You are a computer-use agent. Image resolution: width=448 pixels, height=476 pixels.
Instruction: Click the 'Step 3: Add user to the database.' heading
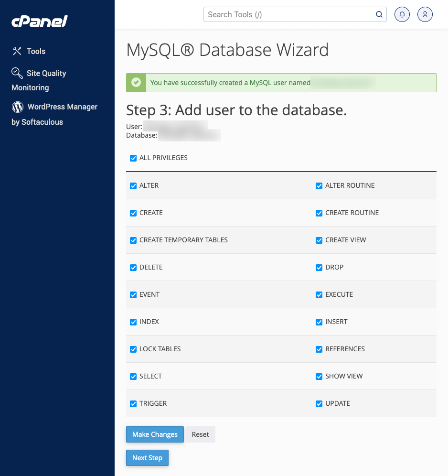coord(236,110)
